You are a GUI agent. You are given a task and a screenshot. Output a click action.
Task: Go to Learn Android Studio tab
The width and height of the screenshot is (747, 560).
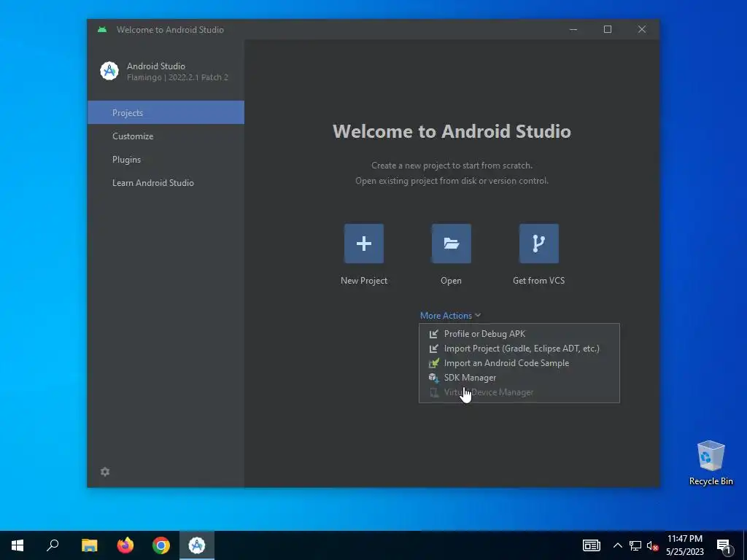166,183
